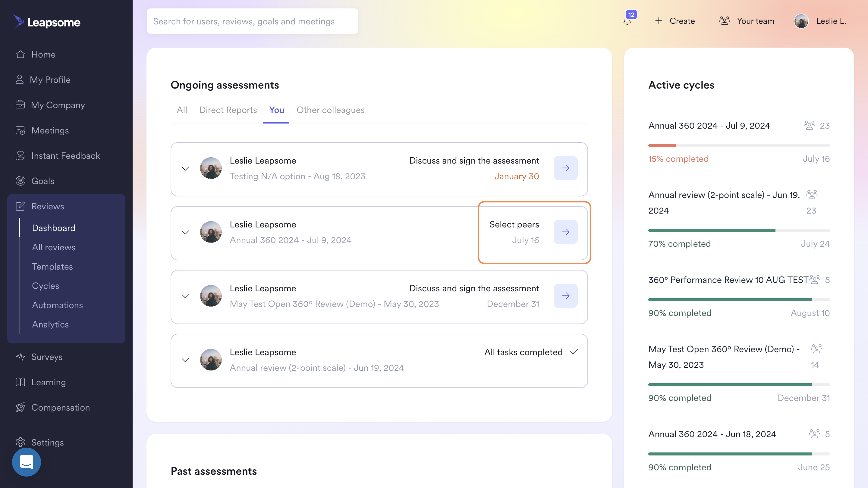Click the All tasks completed text

point(523,352)
